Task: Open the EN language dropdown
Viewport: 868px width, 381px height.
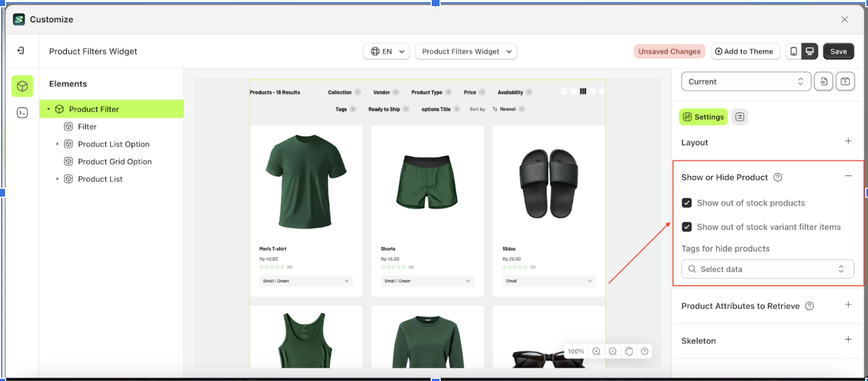Action: (x=387, y=51)
